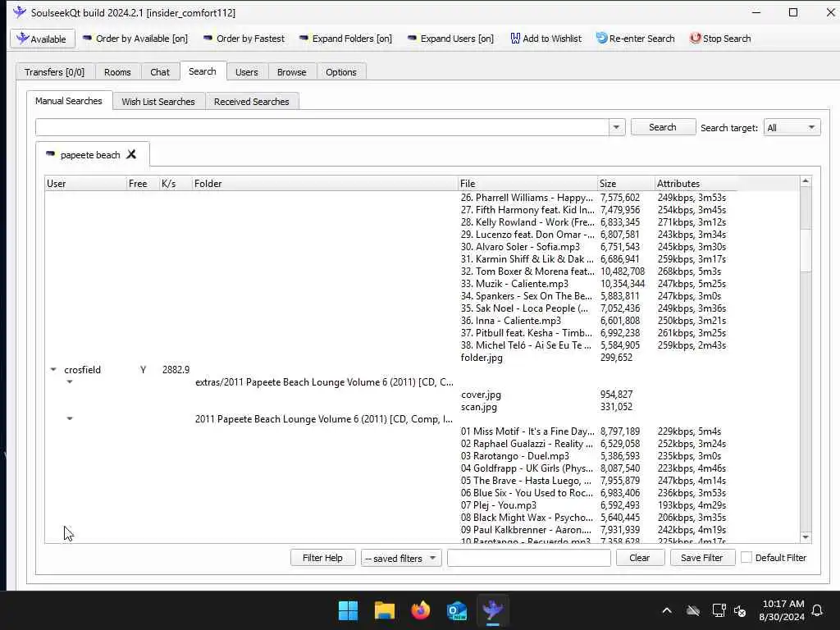
Task: Sort results by Free column header
Action: [x=143, y=183]
